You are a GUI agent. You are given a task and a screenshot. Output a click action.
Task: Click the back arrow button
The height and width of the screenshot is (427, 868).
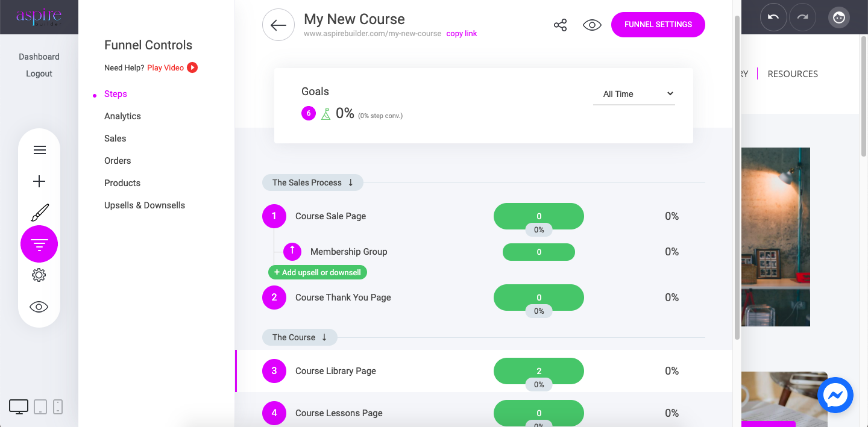pyautogui.click(x=278, y=25)
